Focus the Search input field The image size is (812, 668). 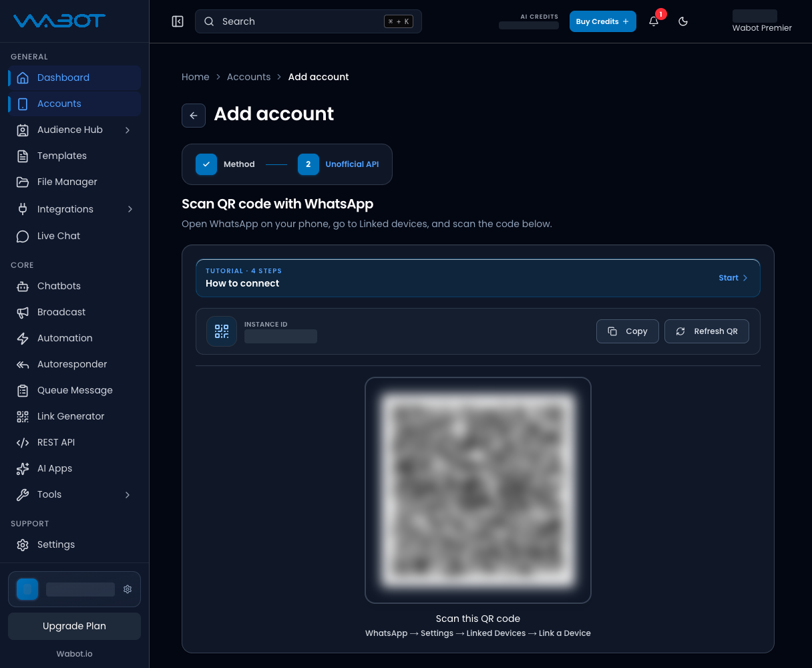pos(309,21)
